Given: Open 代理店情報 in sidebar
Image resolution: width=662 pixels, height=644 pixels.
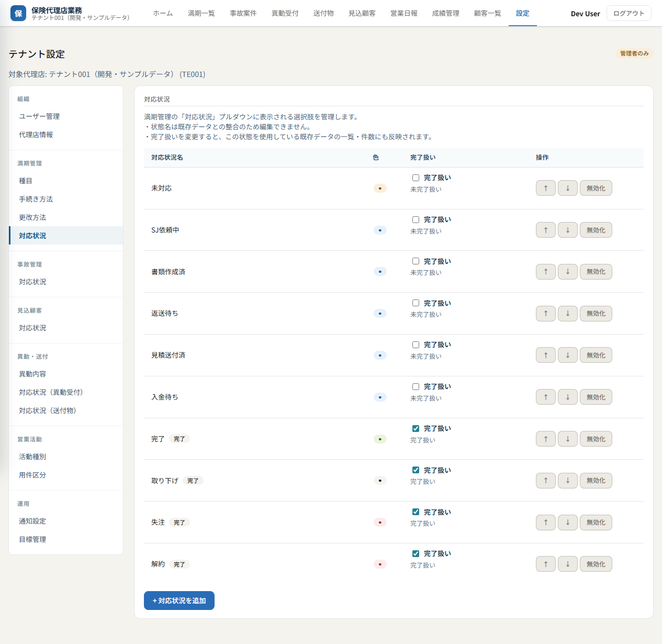Looking at the screenshot, I should (x=66, y=135).
